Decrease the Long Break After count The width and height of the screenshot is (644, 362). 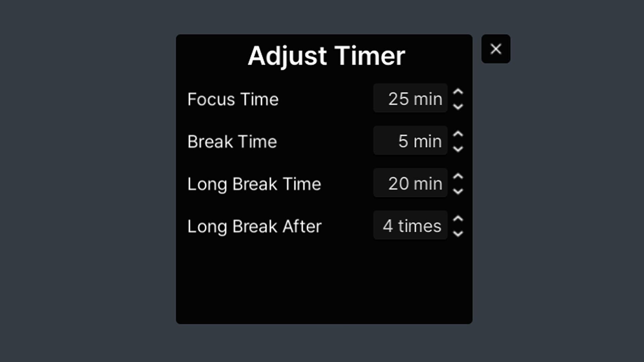tap(458, 233)
